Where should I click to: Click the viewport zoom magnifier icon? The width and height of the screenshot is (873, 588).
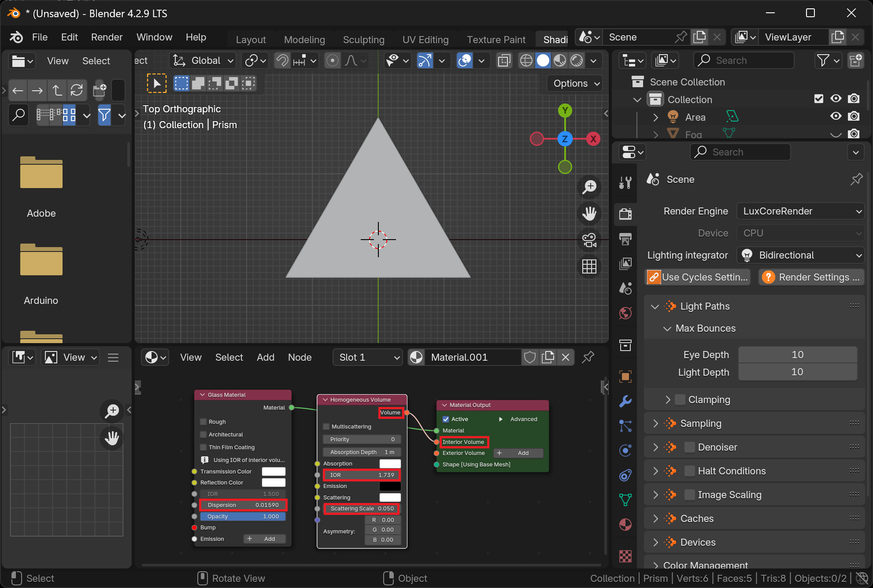click(x=589, y=187)
